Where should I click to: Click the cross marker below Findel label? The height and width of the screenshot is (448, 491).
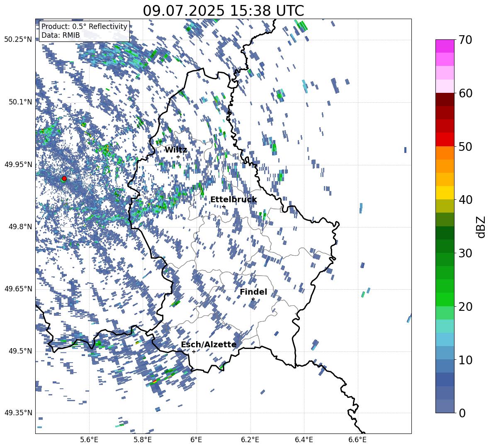pyautogui.click(x=253, y=299)
